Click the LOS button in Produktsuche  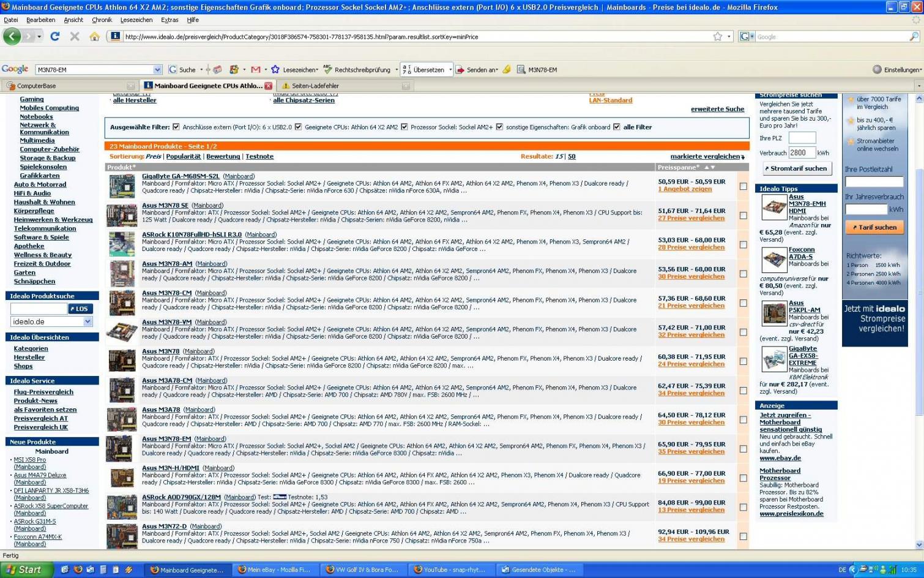pyautogui.click(x=80, y=309)
